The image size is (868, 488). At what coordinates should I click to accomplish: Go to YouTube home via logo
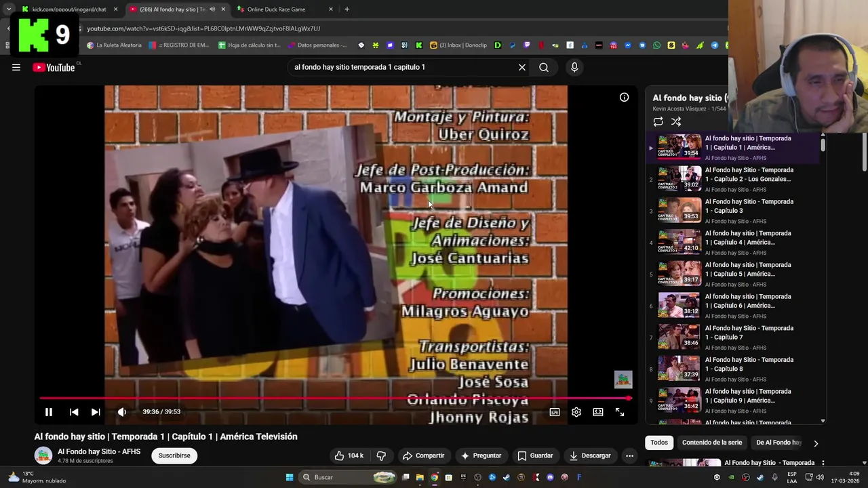[54, 67]
